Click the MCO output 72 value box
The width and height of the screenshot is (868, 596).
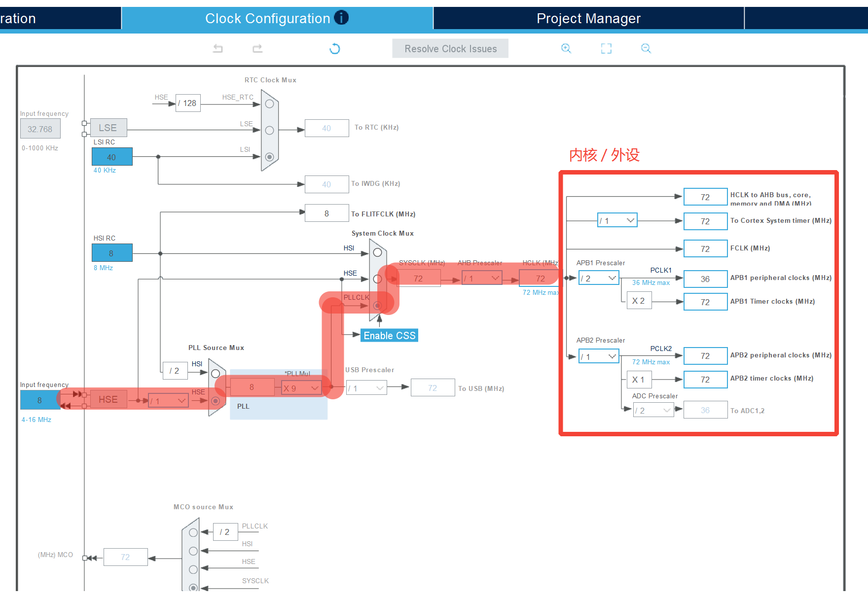125,557
